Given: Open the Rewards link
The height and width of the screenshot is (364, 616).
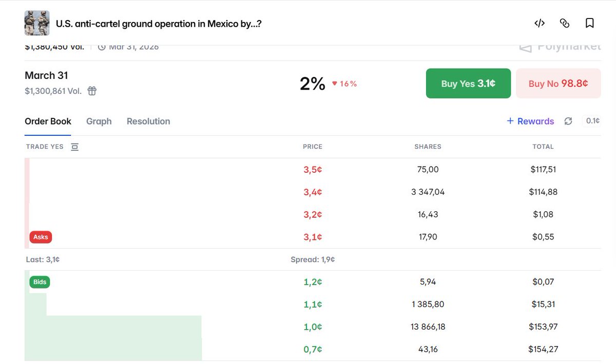Looking at the screenshot, I should (x=530, y=121).
